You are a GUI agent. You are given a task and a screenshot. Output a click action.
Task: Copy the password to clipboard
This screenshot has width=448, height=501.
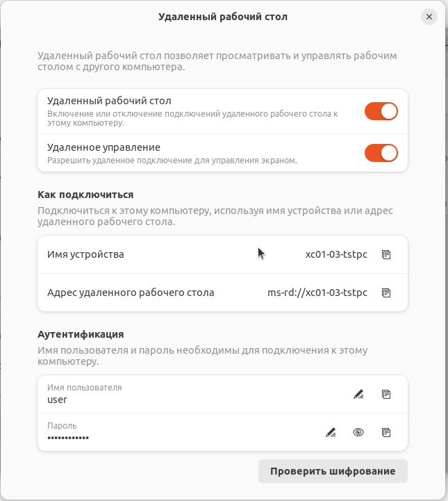[386, 432]
